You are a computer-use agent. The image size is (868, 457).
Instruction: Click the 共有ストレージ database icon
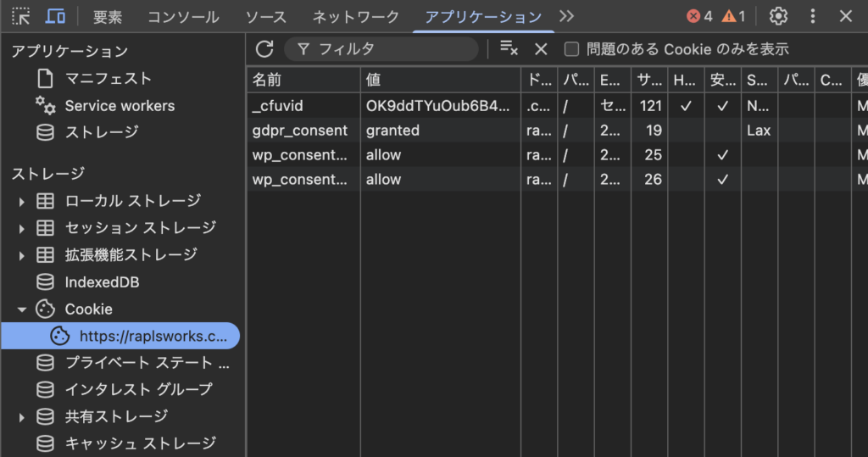pos(46,416)
